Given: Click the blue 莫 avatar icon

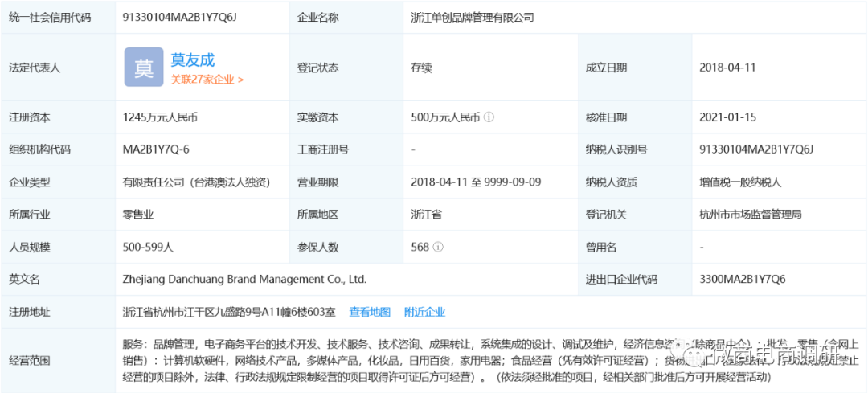Looking at the screenshot, I should click(144, 68).
